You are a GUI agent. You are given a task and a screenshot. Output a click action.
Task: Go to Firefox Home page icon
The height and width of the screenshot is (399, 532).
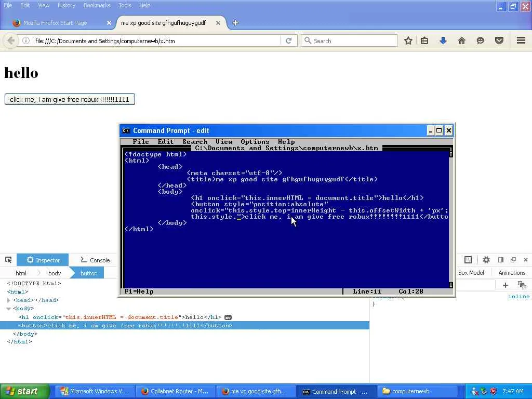461,41
